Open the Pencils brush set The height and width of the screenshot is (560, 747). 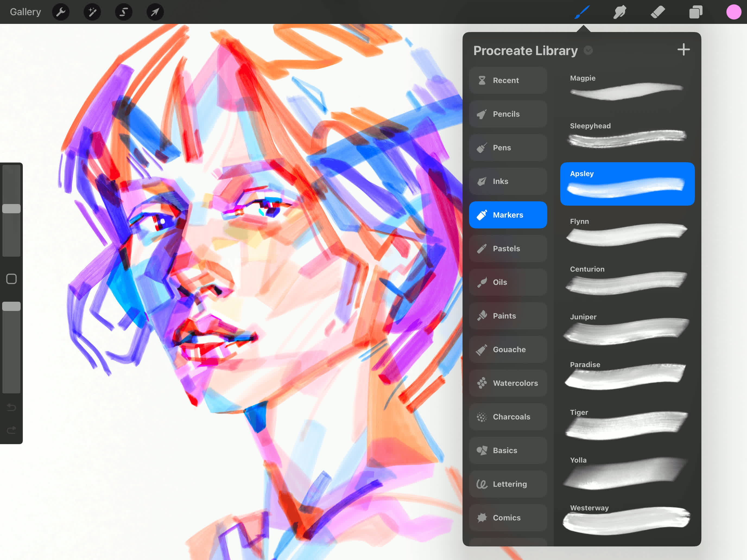coord(508,114)
